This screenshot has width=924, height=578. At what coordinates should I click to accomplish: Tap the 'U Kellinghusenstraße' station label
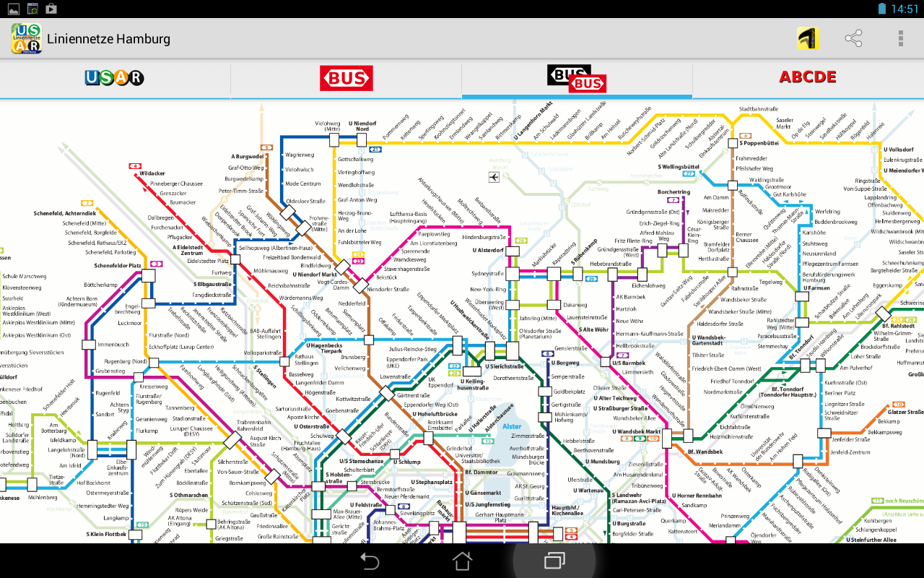[471, 384]
